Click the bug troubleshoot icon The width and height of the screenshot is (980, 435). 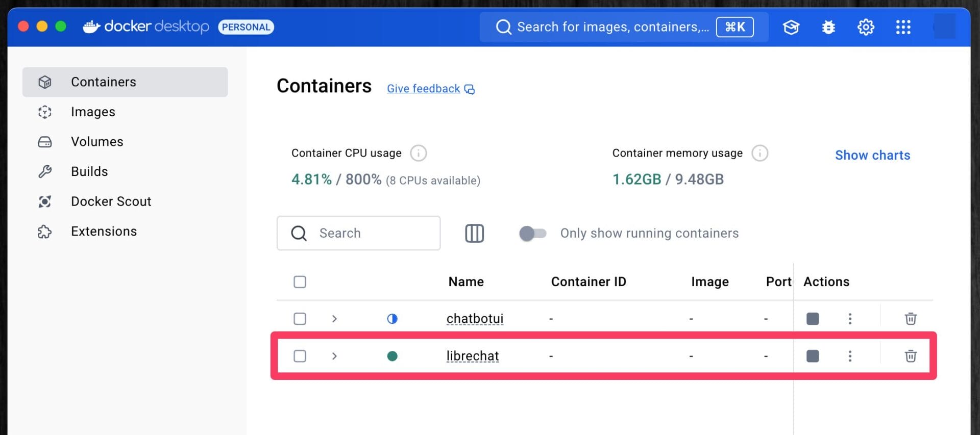point(828,27)
